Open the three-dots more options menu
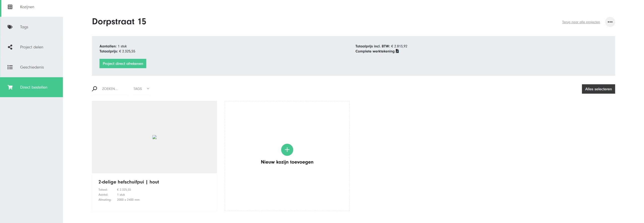Screen dimensions: 644x223 point(610,22)
